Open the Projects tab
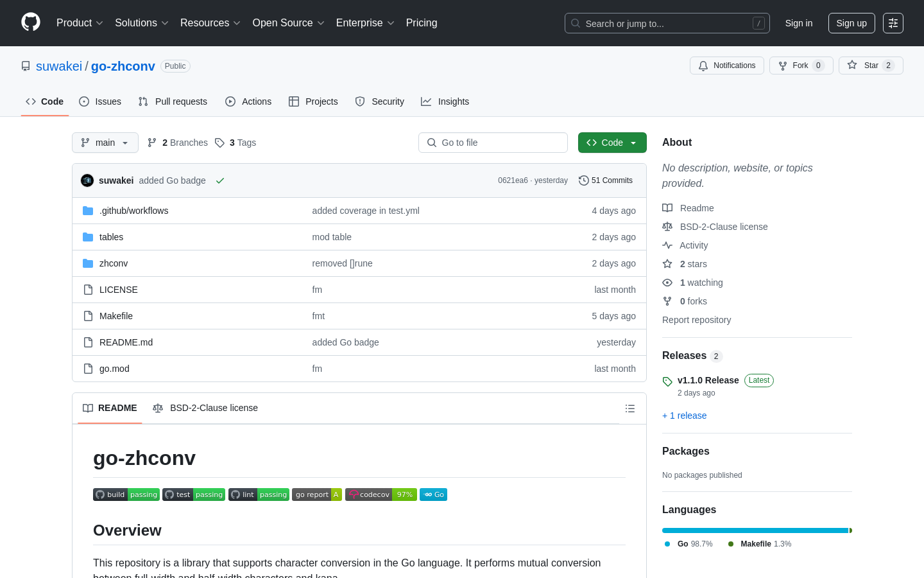 click(313, 101)
